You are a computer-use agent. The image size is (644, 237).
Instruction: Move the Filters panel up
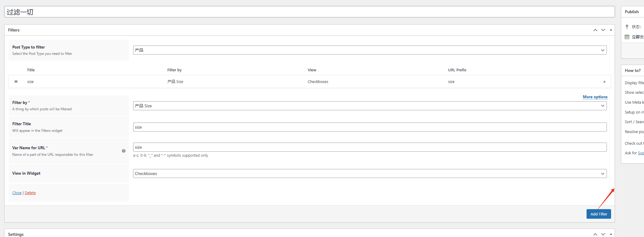pos(595,30)
